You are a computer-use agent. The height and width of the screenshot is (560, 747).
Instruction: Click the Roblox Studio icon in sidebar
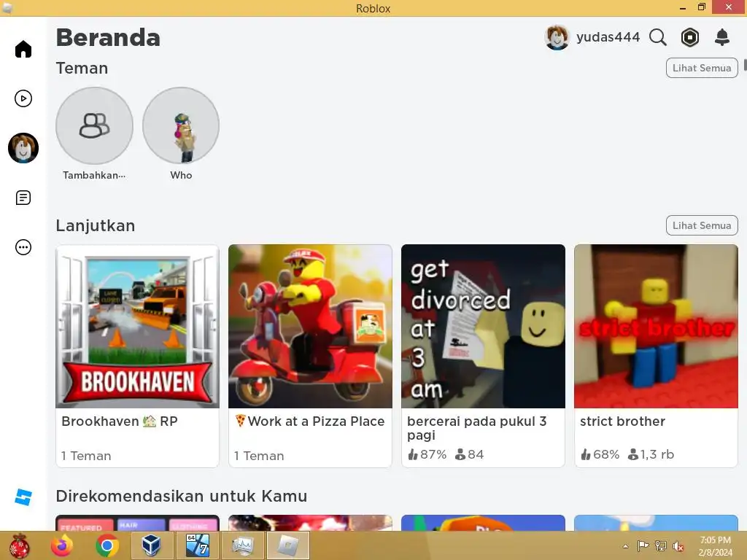click(x=23, y=497)
